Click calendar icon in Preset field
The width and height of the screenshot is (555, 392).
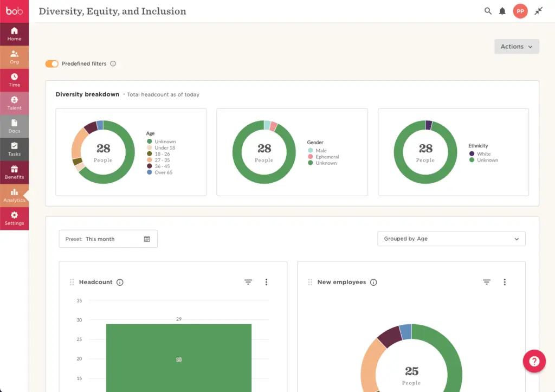(147, 239)
